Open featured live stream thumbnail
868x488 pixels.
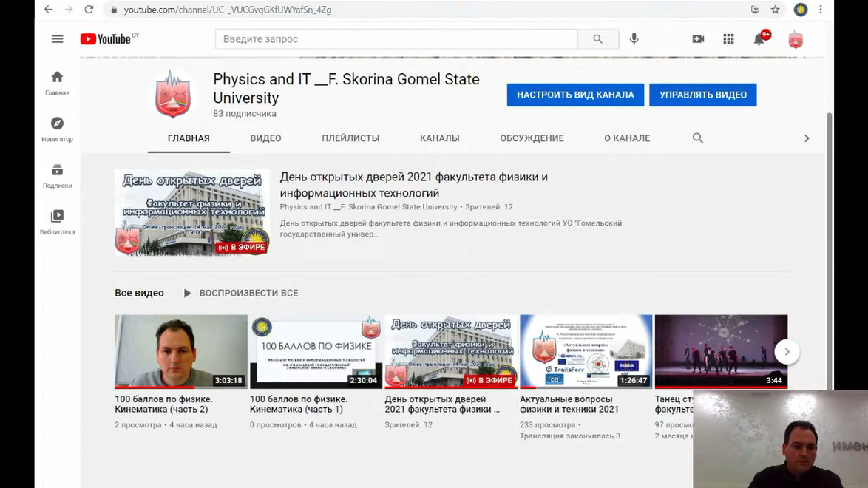192,213
